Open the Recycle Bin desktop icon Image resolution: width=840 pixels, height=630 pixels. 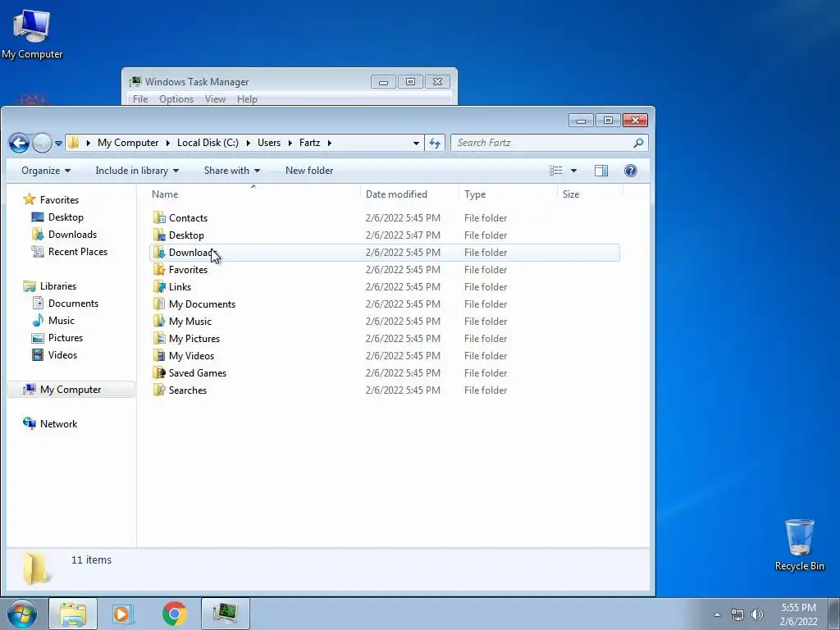(x=799, y=545)
